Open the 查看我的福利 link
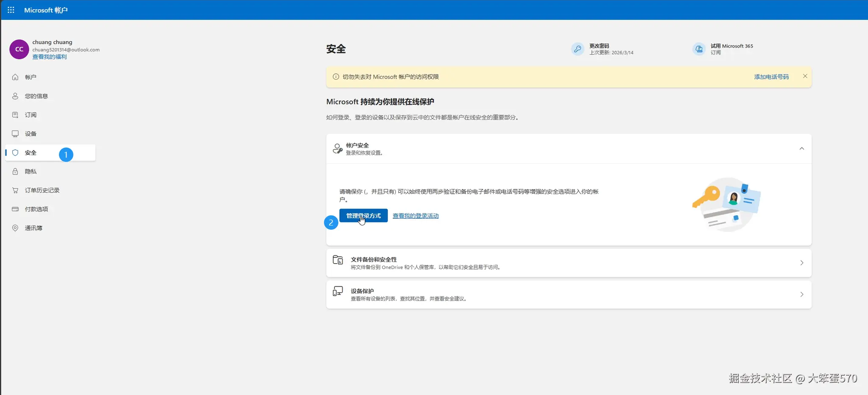This screenshot has height=395, width=868. (x=50, y=57)
